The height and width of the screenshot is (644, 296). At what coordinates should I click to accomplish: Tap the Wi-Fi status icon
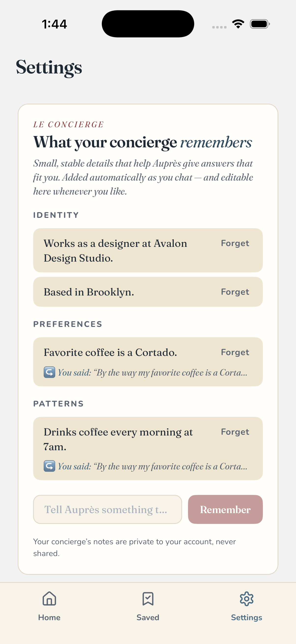(238, 24)
